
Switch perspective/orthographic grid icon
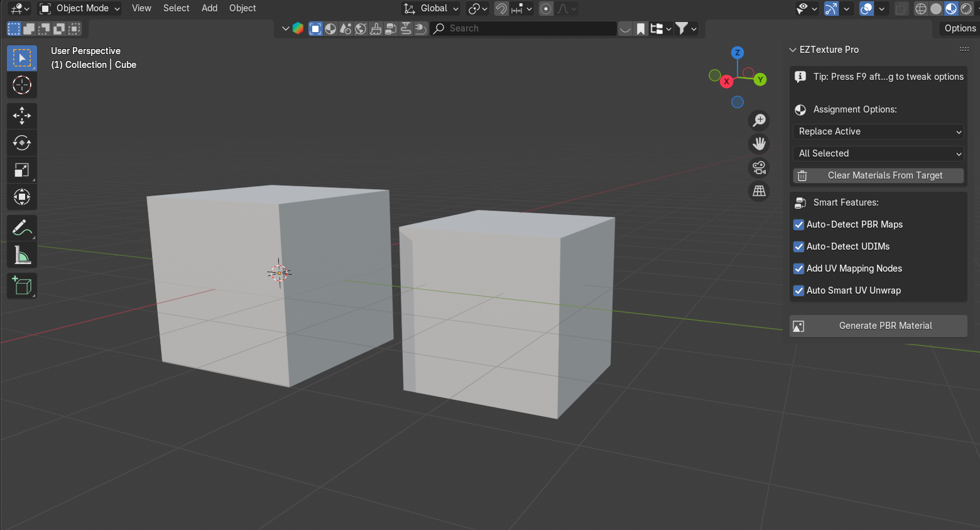tap(759, 191)
